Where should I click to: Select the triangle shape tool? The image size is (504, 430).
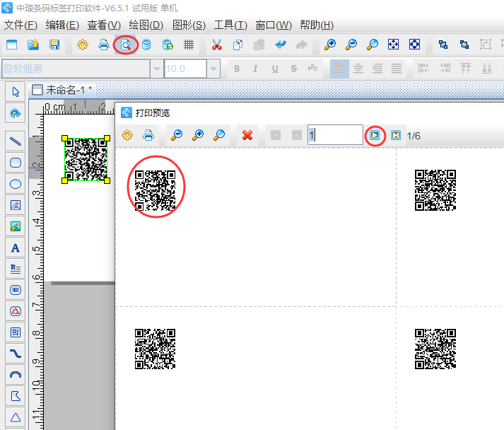[16, 417]
